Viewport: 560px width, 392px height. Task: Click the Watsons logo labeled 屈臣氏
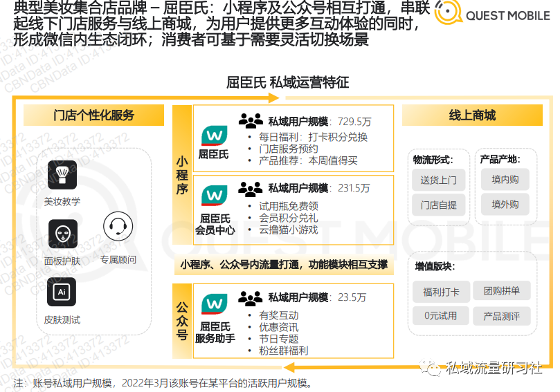(215, 136)
